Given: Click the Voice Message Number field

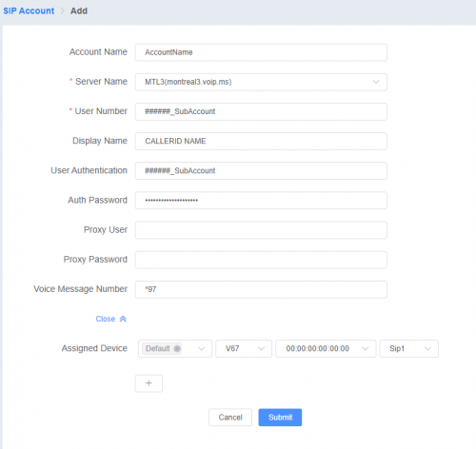Looking at the screenshot, I should click(261, 289).
